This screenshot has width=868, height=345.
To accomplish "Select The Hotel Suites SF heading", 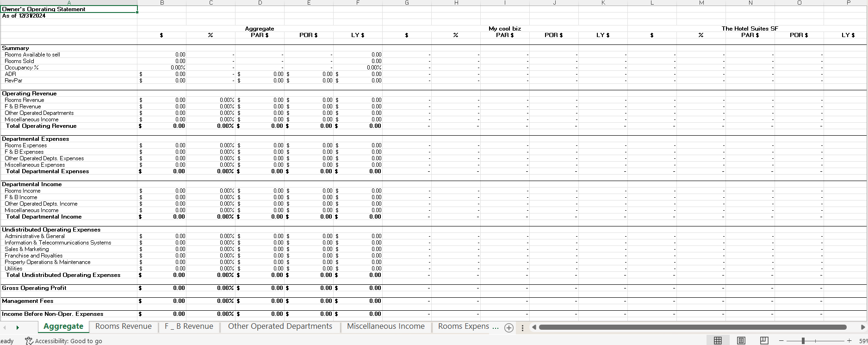I will pos(750,29).
